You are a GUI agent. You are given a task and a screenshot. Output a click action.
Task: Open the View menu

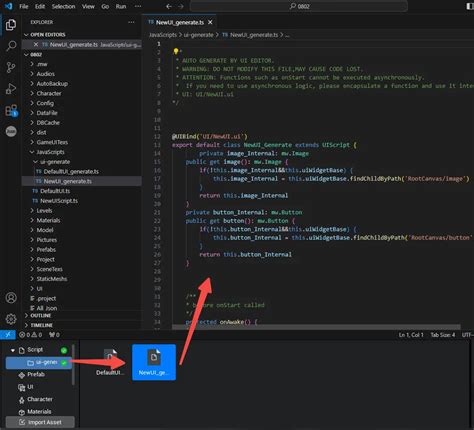point(88,6)
